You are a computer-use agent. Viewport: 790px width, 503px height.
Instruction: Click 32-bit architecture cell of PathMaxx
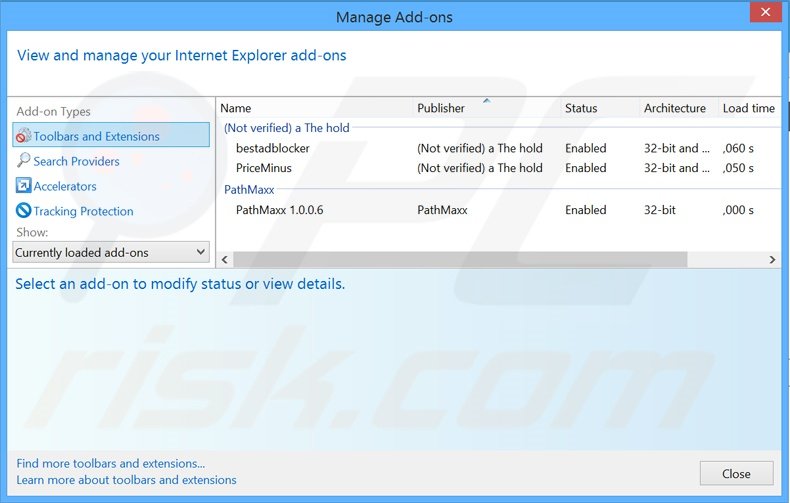click(x=660, y=210)
